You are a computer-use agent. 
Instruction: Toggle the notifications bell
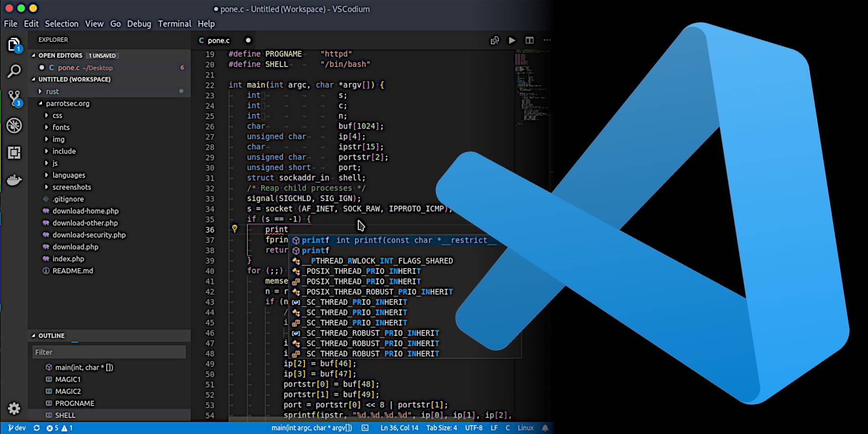coord(545,428)
